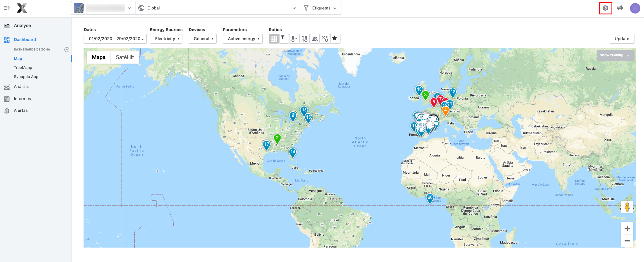Click the building thumbnail in the top bar
644x262 pixels.
[79, 8]
